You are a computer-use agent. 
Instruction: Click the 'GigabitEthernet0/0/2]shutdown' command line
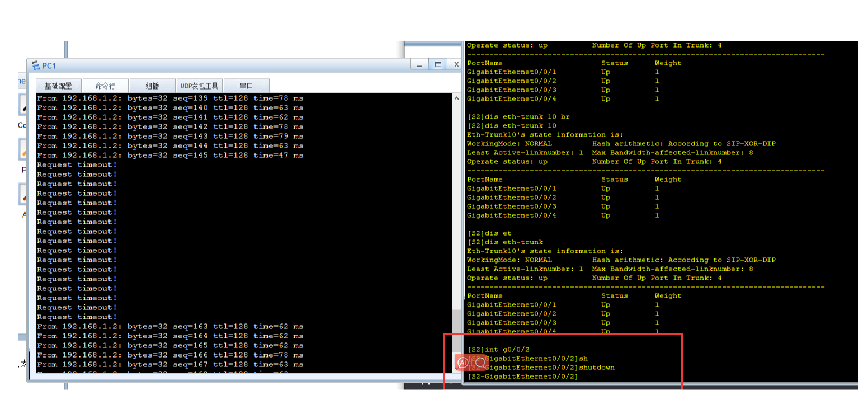tap(541, 368)
